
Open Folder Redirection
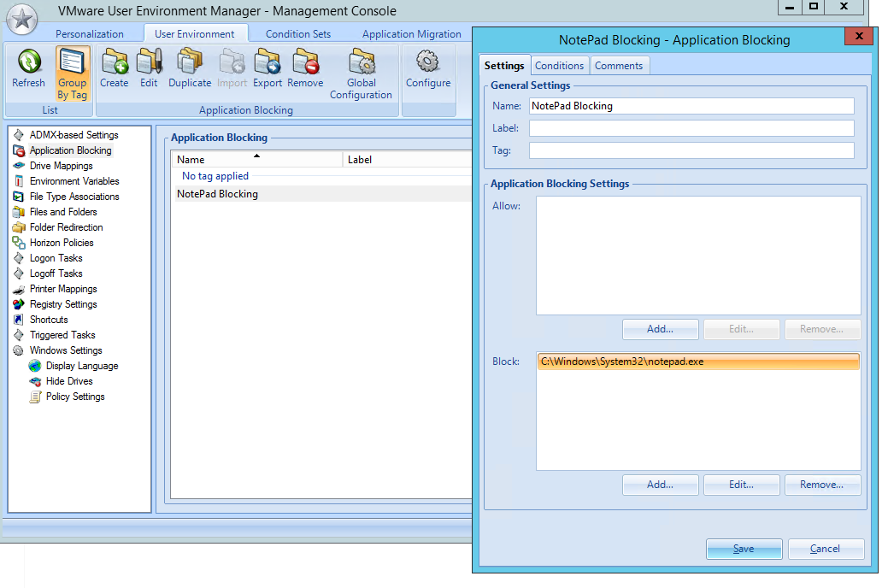[67, 226]
